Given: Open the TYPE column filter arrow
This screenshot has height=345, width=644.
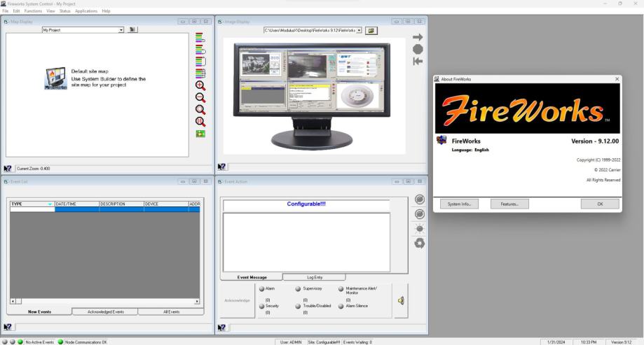Looking at the screenshot, I should [50, 204].
